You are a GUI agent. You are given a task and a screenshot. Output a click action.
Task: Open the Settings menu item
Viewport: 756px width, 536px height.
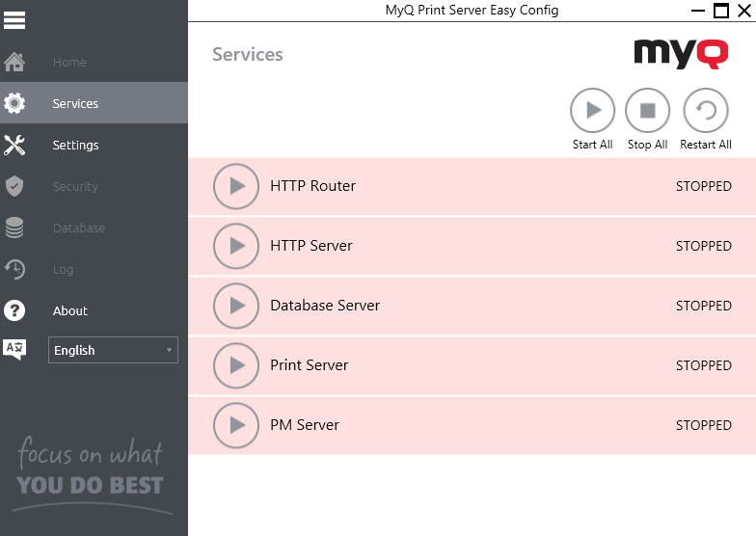point(75,146)
